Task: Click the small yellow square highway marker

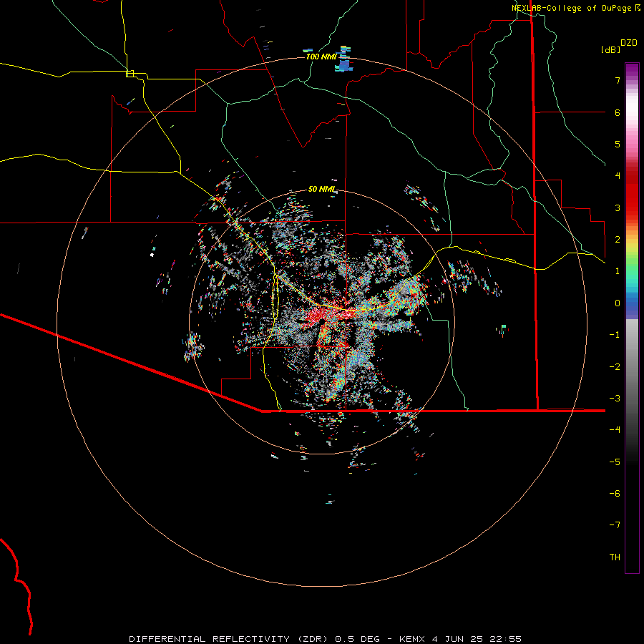Action: (130, 74)
